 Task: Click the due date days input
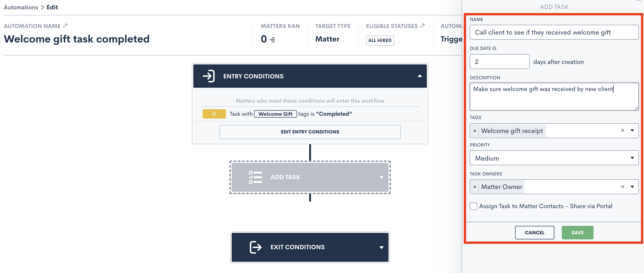click(x=499, y=62)
